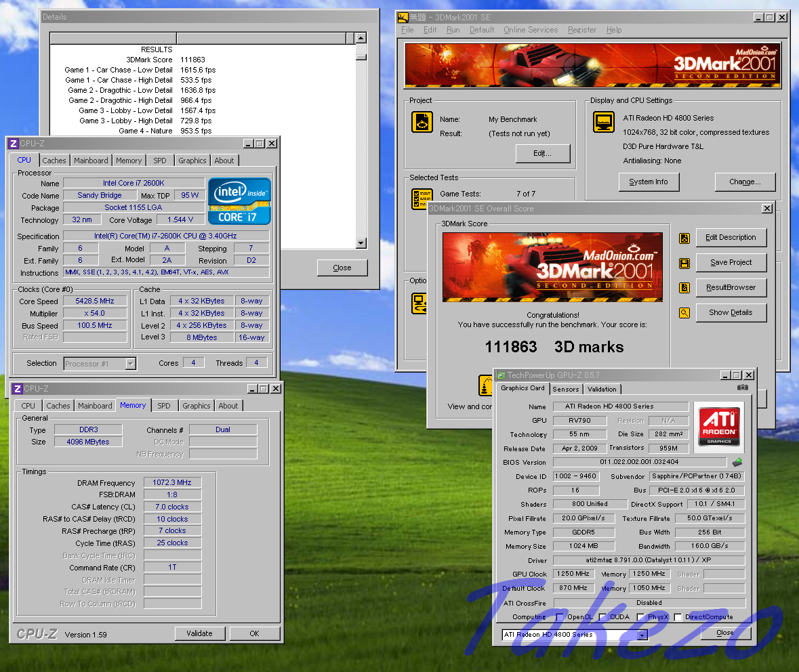
Task: Click scroll up arrow in Details window
Action: 361,38
